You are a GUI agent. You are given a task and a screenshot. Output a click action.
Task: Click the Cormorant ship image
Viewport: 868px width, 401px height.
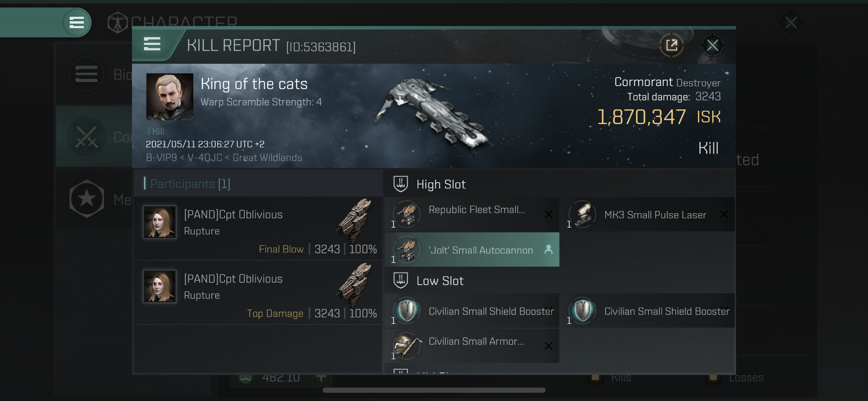tap(434, 113)
